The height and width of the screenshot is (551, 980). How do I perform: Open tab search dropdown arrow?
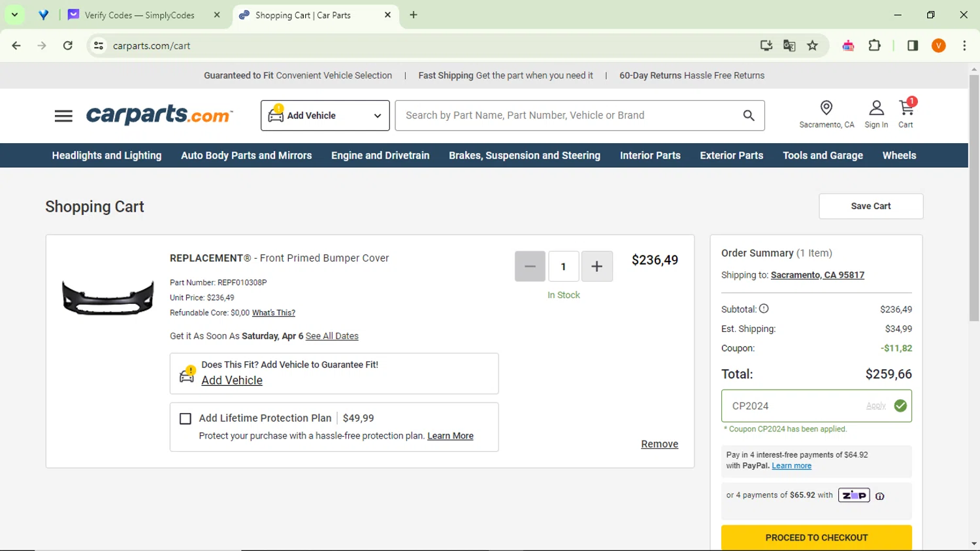pyautogui.click(x=14, y=15)
